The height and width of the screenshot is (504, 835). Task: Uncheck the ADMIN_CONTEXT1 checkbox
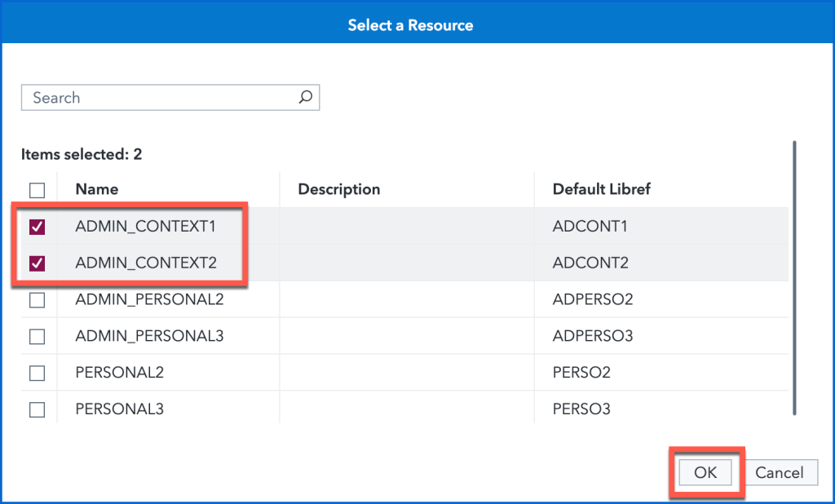click(x=38, y=227)
